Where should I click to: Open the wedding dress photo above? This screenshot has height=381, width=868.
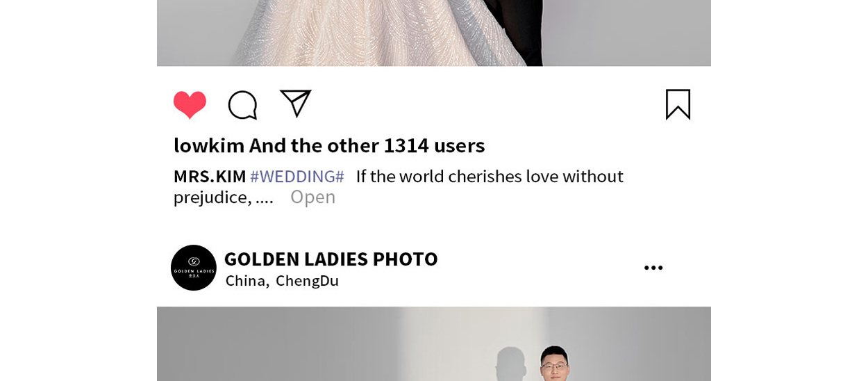pyautogui.click(x=434, y=33)
